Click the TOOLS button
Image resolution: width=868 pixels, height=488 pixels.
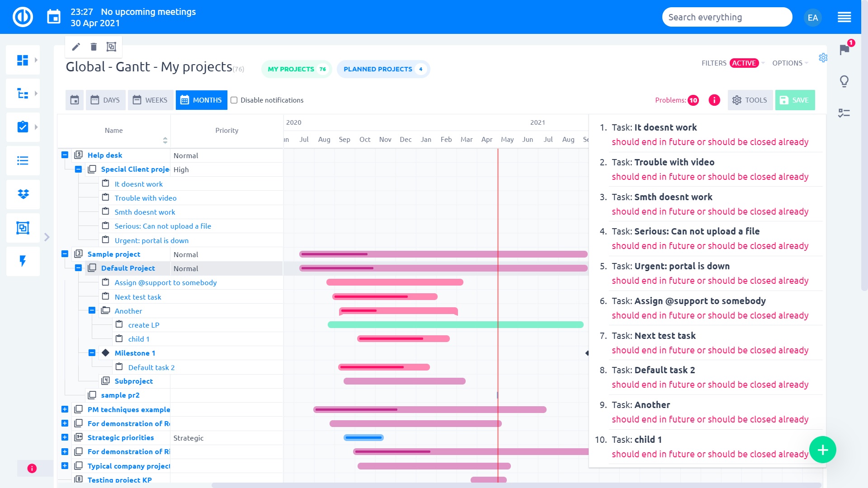[750, 100]
